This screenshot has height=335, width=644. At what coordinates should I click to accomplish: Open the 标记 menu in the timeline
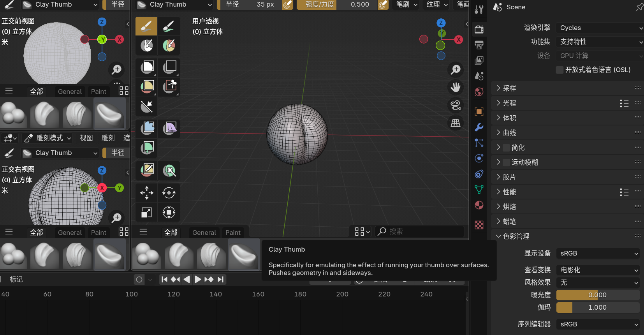[16, 279]
